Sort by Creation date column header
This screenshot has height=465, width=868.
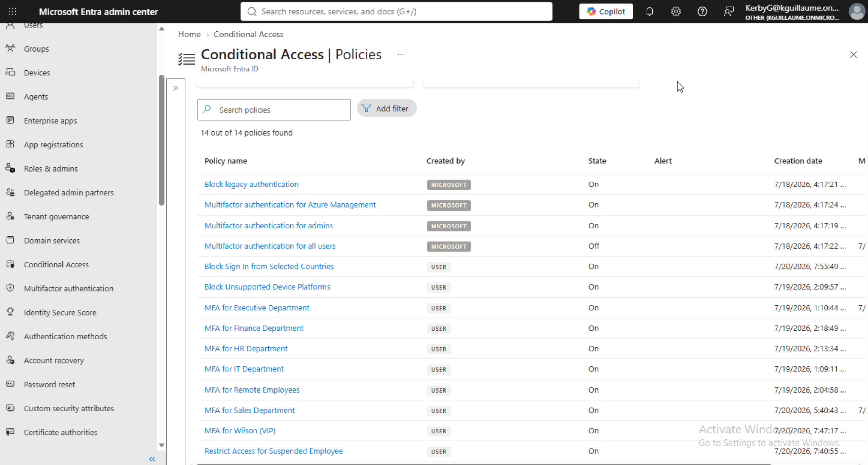tap(798, 161)
